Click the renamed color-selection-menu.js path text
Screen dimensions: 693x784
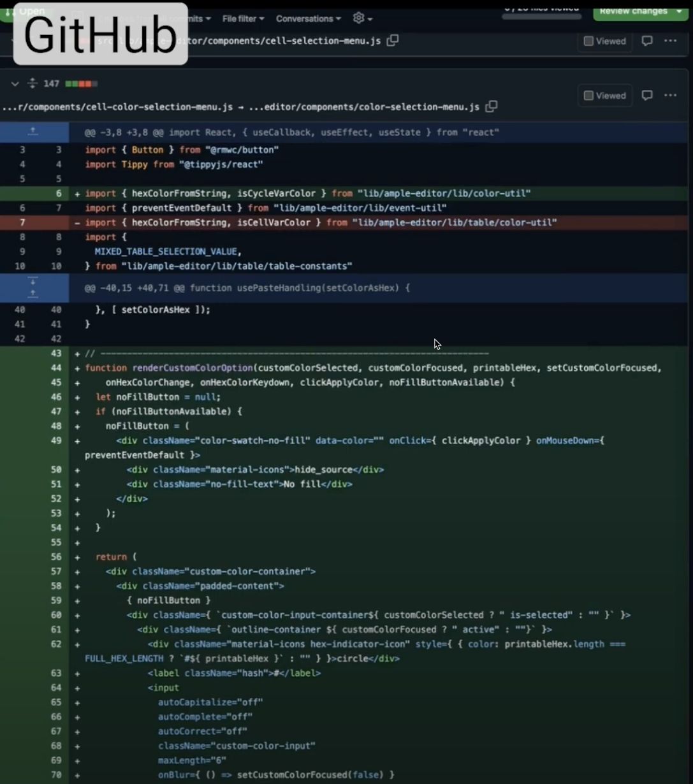240,107
